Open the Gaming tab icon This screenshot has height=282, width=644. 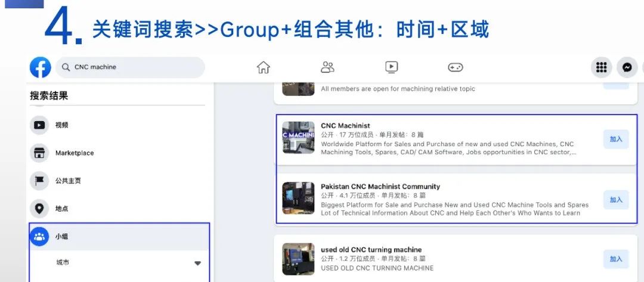(455, 67)
